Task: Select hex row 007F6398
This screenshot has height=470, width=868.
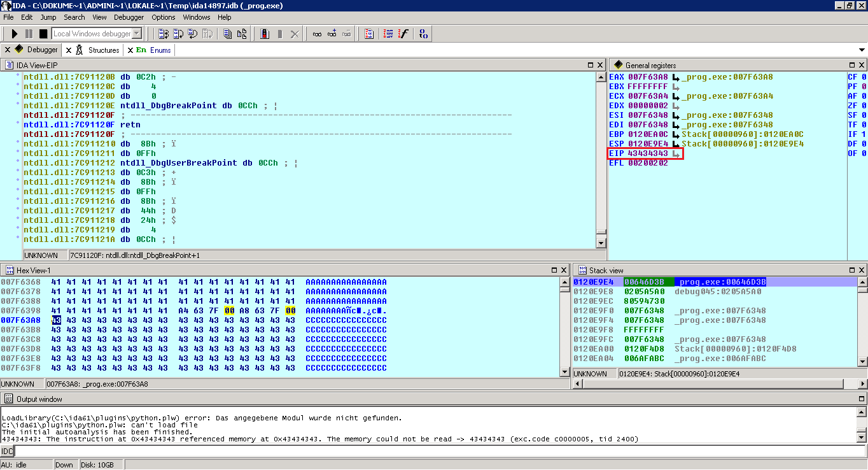Action: tap(193, 311)
